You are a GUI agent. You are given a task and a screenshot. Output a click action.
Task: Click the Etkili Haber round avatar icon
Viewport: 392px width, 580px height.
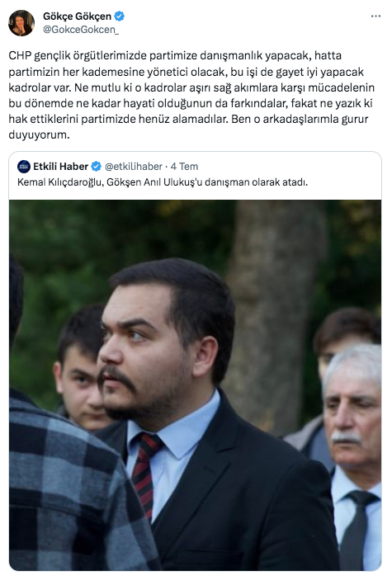24,167
